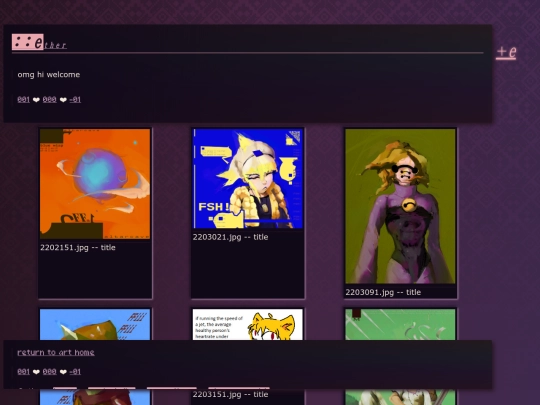Viewport: 540px width, 405px height.
Task: Select caption text 2203021.jpg -- title
Action: pos(230,237)
